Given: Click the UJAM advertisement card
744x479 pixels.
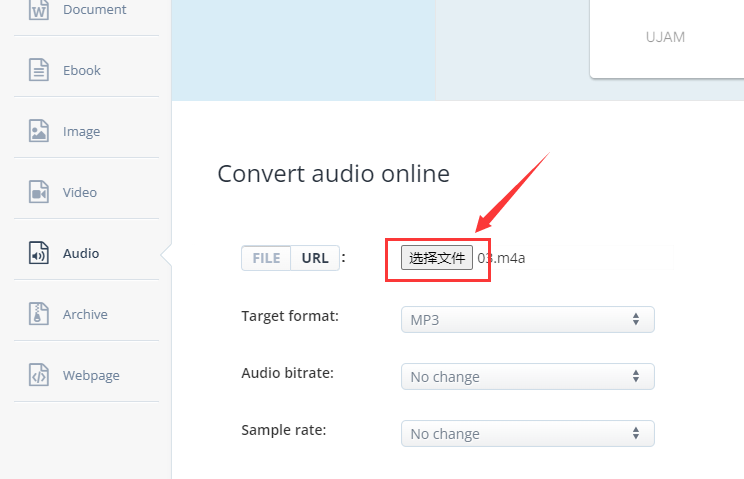Looking at the screenshot, I should [667, 38].
